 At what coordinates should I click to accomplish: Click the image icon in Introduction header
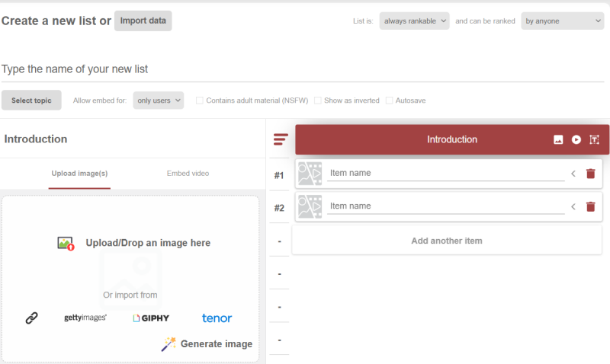[558, 139]
